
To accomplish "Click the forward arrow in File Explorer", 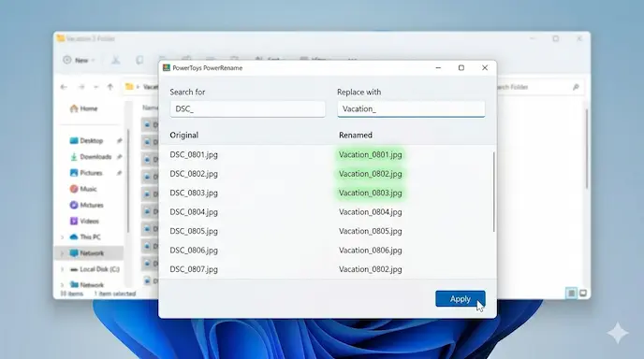I will pyautogui.click(x=81, y=87).
